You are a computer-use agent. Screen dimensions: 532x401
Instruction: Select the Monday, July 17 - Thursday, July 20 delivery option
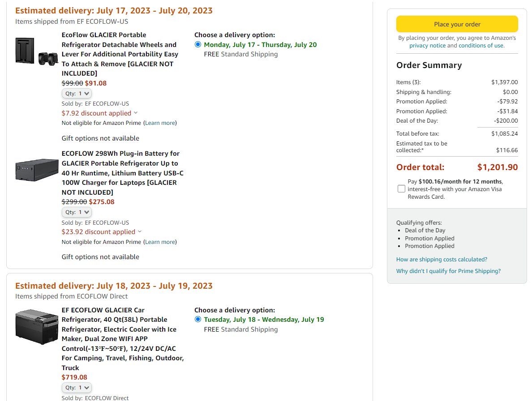(x=198, y=44)
